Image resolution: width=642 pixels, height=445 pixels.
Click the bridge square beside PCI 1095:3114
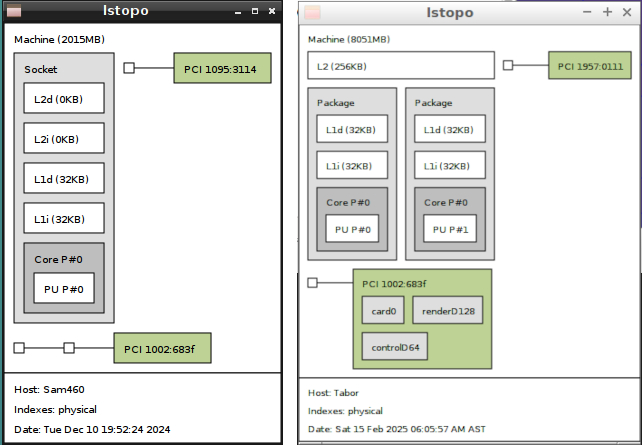[x=129, y=68]
